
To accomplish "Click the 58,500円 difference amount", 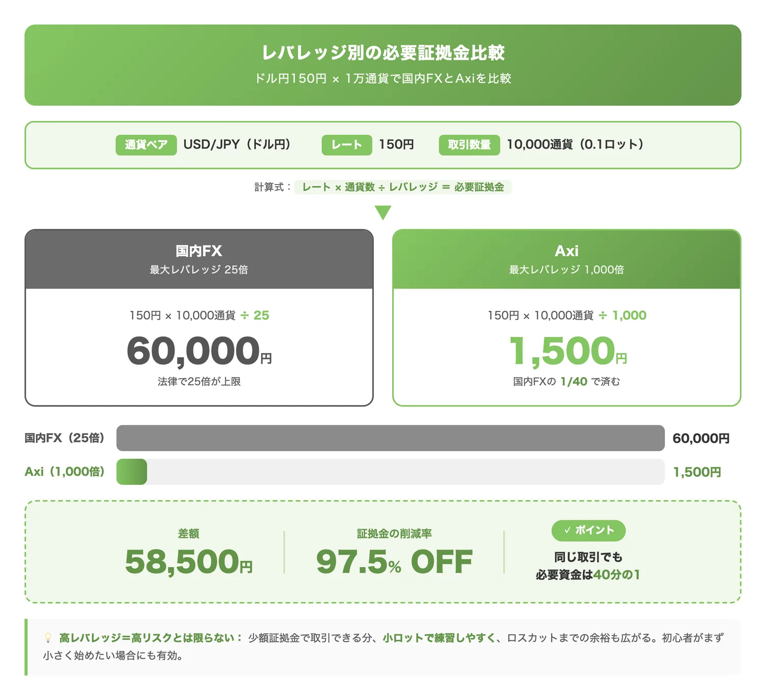I will [x=188, y=562].
